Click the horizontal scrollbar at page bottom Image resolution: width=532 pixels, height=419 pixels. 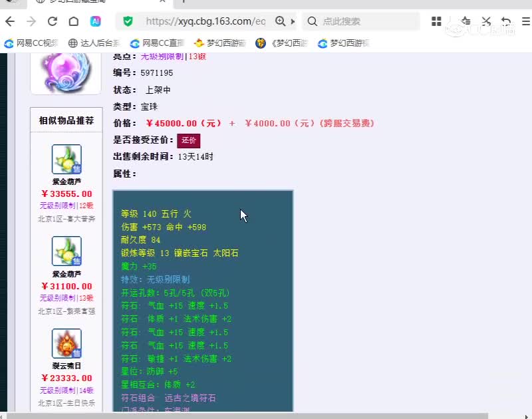pyautogui.click(x=247, y=416)
